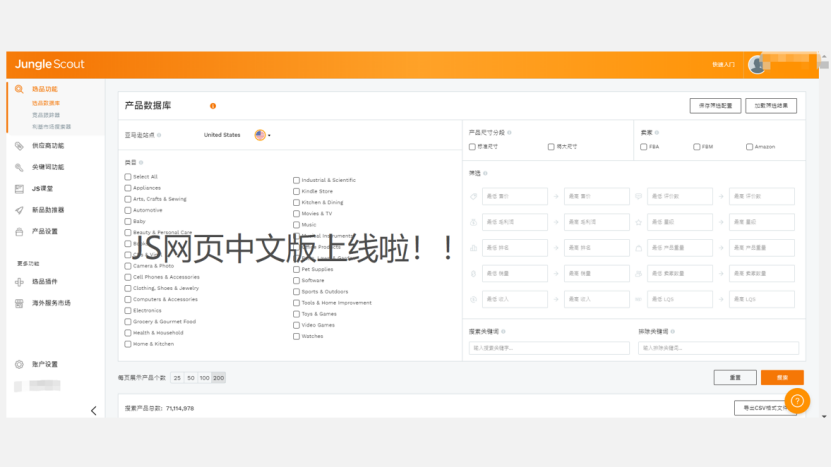Click the info icon beside seller heading

click(657, 133)
